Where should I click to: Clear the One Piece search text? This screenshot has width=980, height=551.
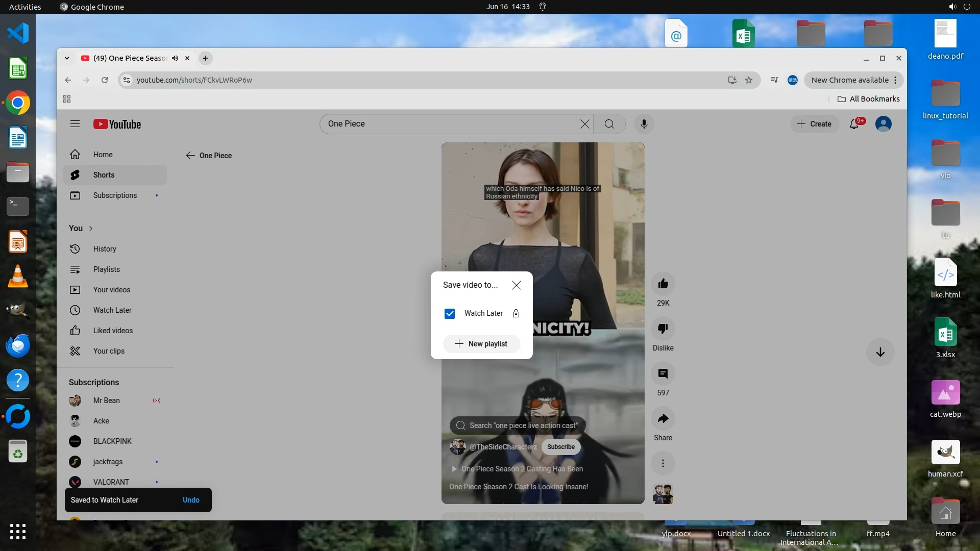(584, 124)
